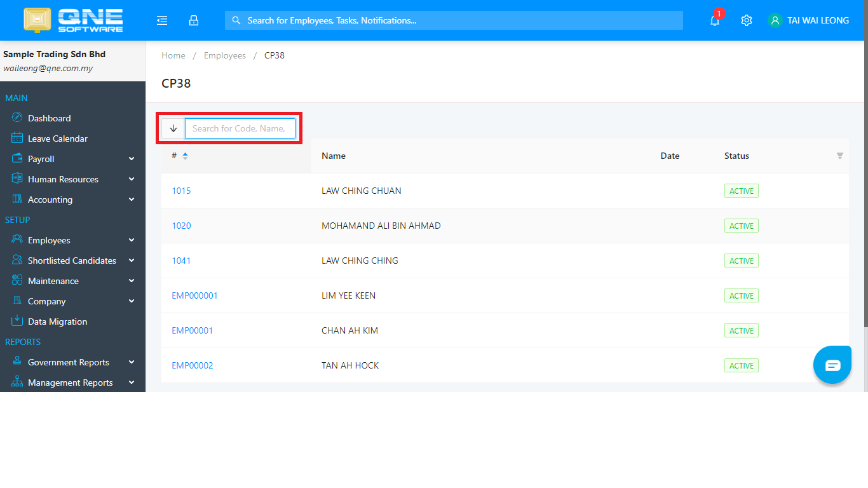Image resolution: width=868 pixels, height=488 pixels.
Task: Click the Data Migration download icon
Action: click(17, 321)
